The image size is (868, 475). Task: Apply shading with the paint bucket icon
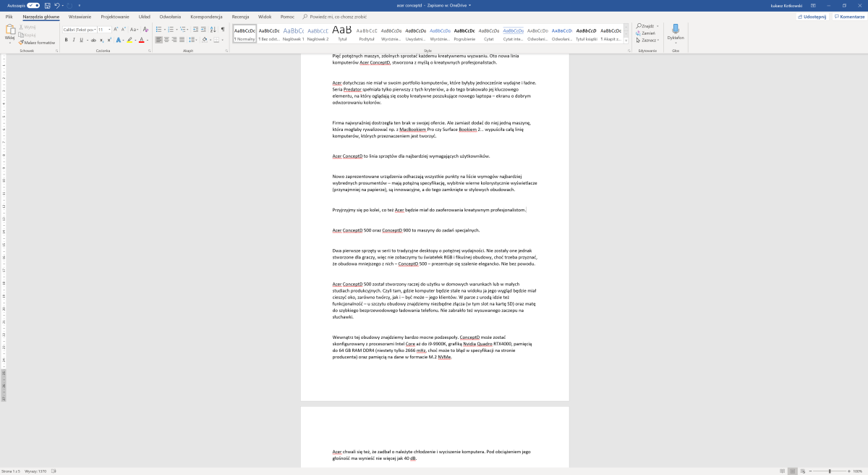click(205, 40)
